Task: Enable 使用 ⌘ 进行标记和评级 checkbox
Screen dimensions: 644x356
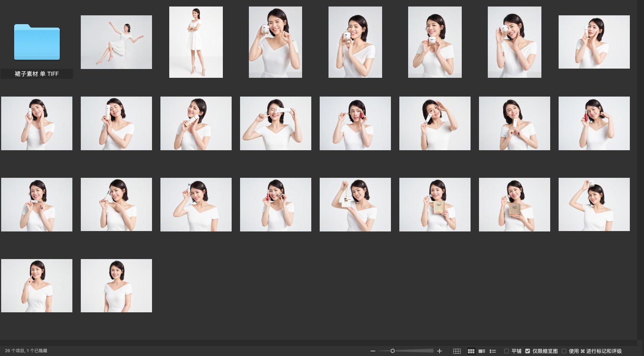Action: coord(564,351)
